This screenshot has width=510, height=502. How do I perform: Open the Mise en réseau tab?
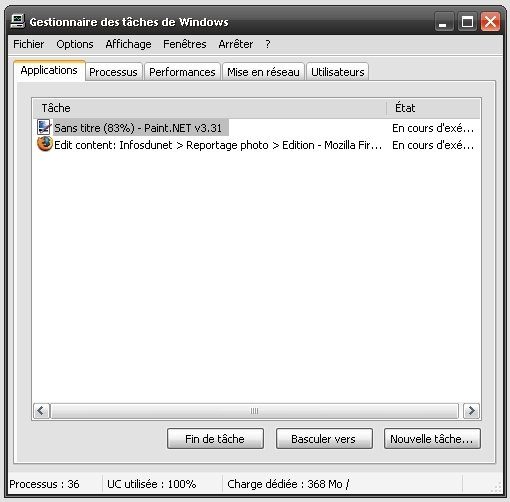[x=263, y=72]
